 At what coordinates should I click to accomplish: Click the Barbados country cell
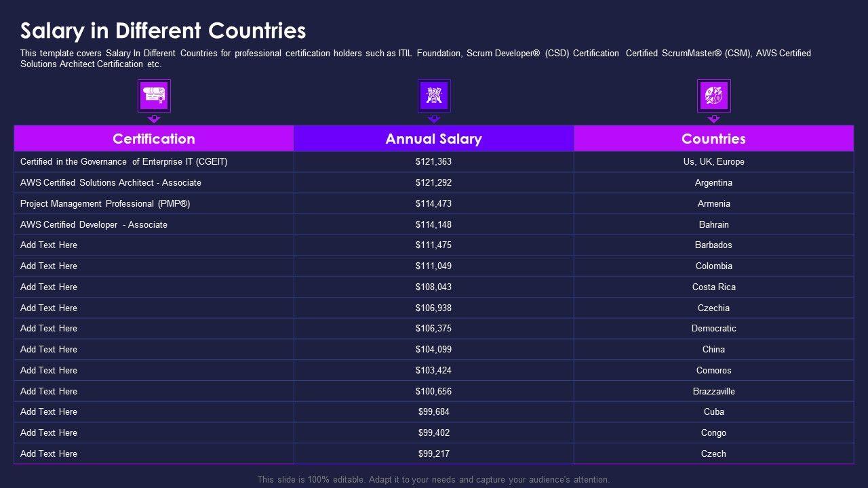point(714,245)
